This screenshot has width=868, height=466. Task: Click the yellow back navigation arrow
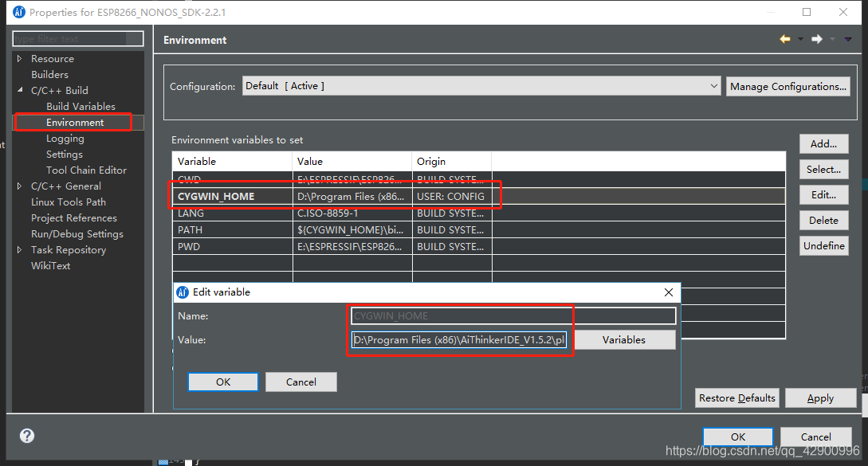click(x=785, y=39)
